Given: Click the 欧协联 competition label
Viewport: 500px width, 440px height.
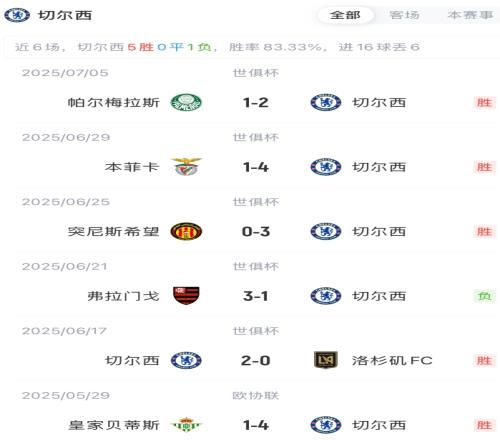Looking at the screenshot, I should coord(256,395).
